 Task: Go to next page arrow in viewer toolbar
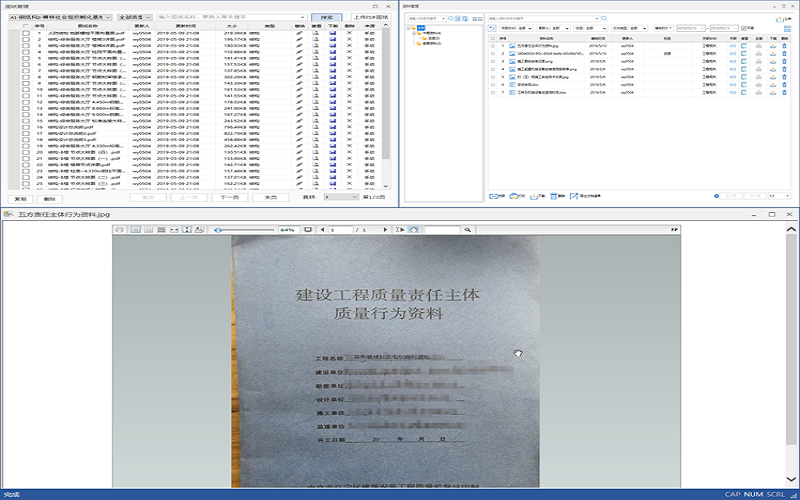click(x=385, y=230)
